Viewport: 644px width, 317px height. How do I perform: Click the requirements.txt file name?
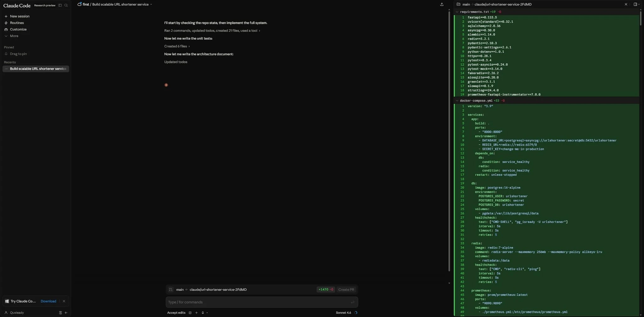pyautogui.click(x=474, y=12)
